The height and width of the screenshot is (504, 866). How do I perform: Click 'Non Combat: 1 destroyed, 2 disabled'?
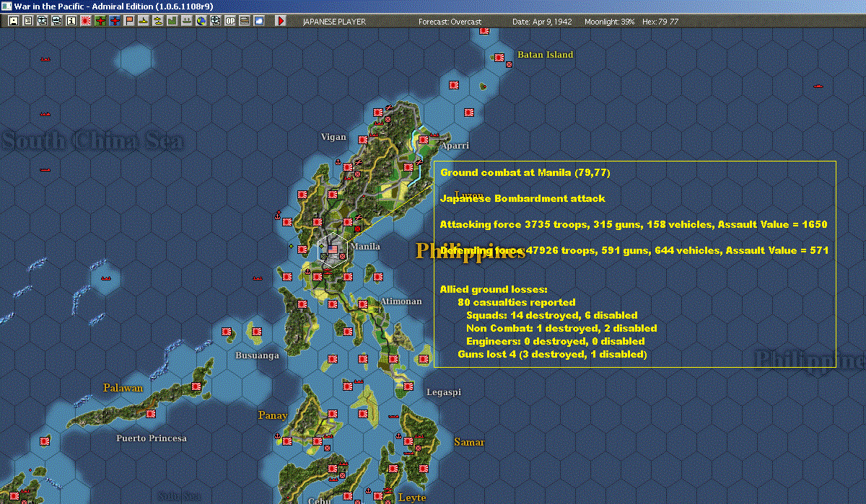(x=561, y=328)
